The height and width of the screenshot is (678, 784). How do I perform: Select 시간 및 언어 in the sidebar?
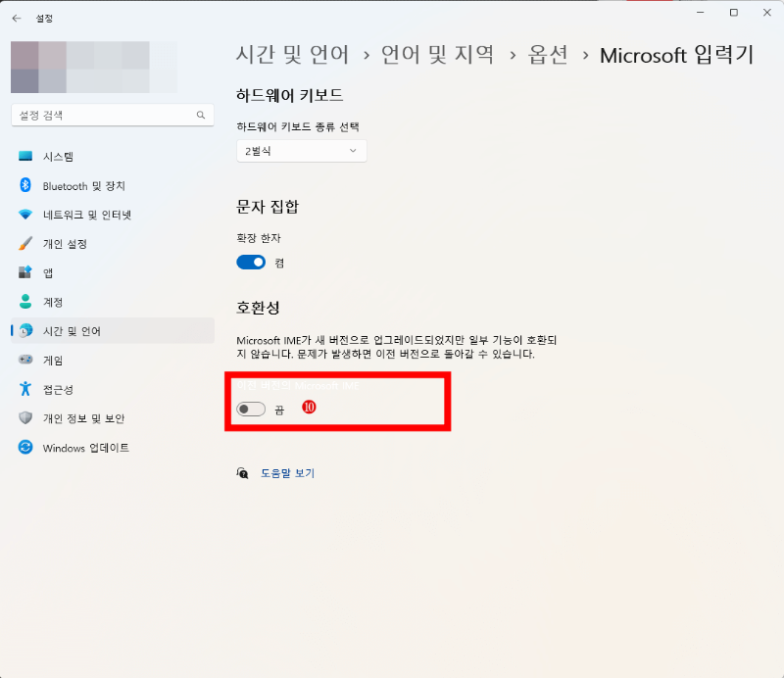point(113,330)
